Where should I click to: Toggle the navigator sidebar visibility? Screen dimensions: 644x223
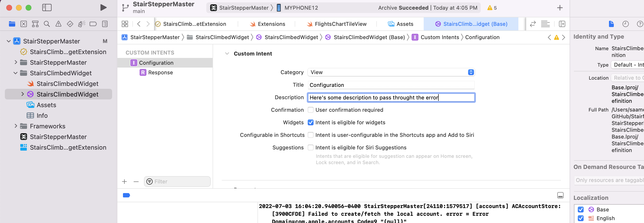click(x=47, y=7)
